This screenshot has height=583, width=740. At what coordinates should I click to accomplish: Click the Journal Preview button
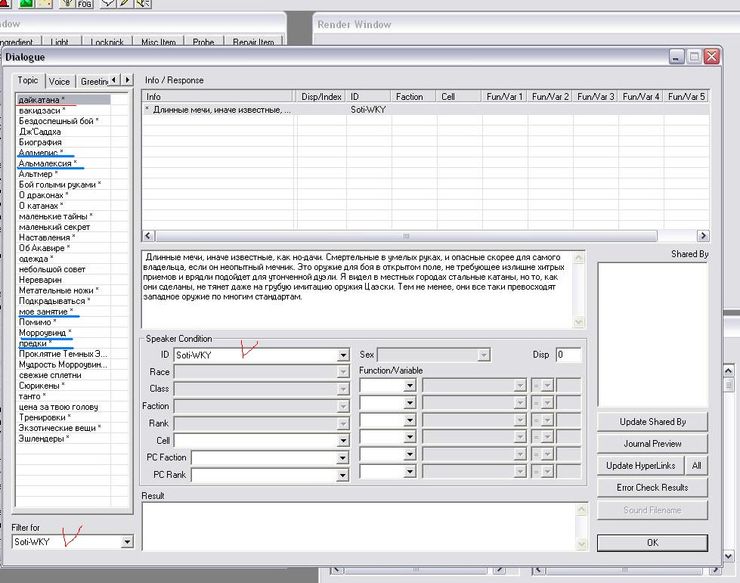[x=652, y=444]
